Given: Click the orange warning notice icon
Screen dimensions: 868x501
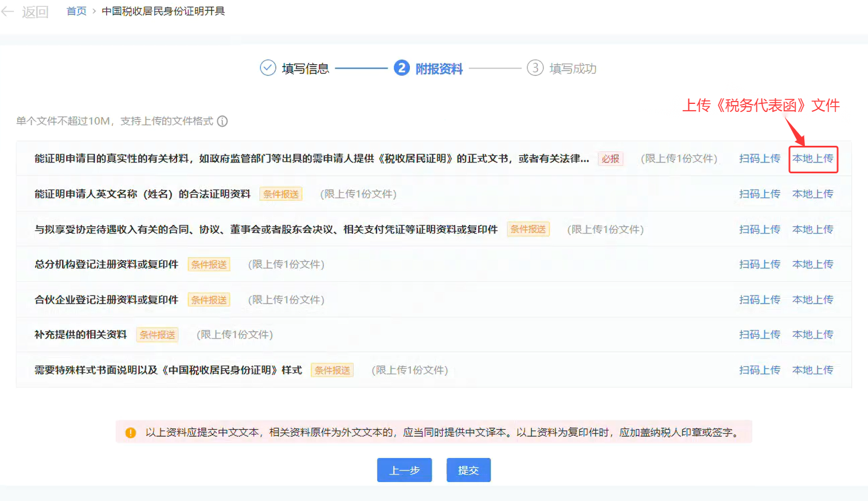Looking at the screenshot, I should click(131, 433).
